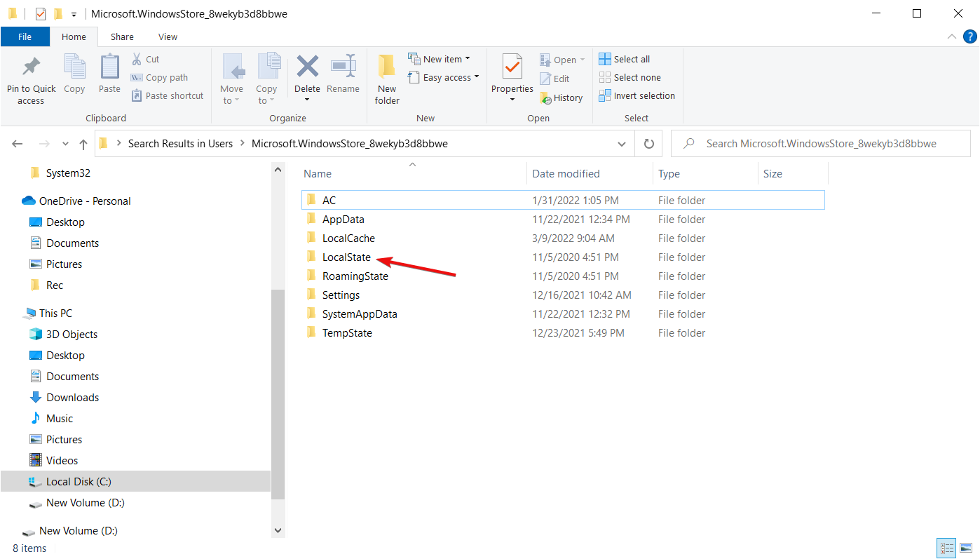Switch to the Share tab

(122, 36)
